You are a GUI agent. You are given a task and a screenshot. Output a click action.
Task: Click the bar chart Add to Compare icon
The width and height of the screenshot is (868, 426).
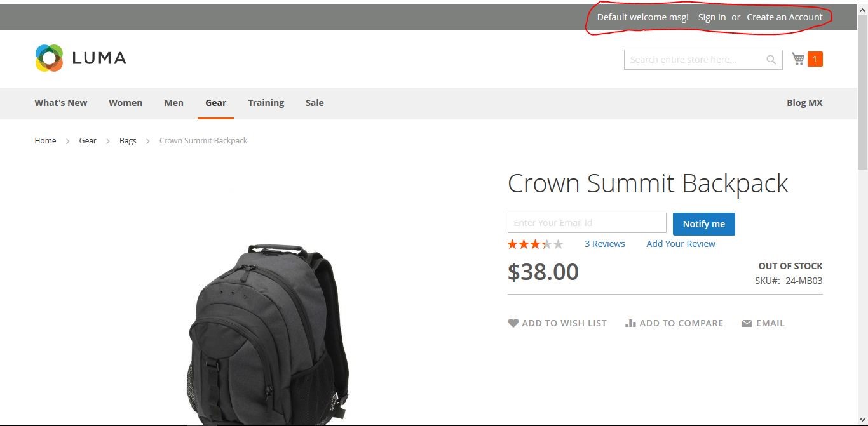coord(630,323)
